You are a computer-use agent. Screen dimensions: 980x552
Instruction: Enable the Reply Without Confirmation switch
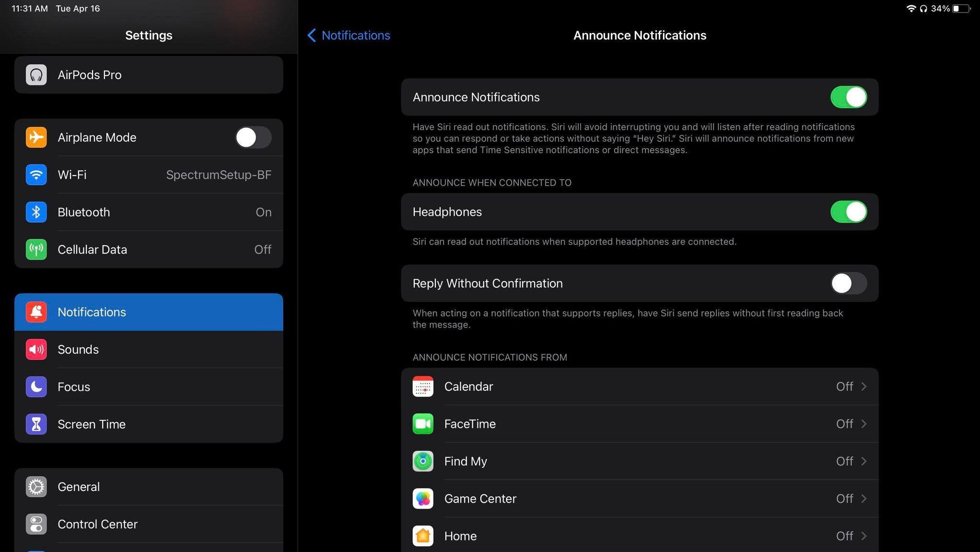[848, 283]
